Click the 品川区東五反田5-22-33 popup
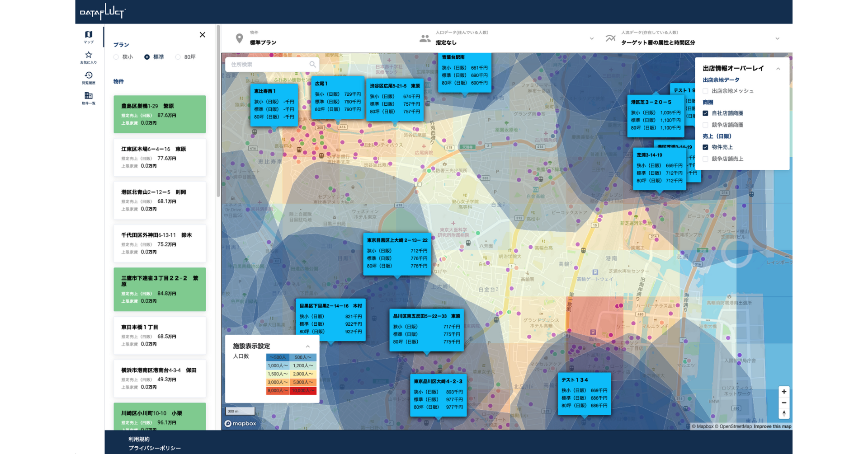 click(426, 330)
